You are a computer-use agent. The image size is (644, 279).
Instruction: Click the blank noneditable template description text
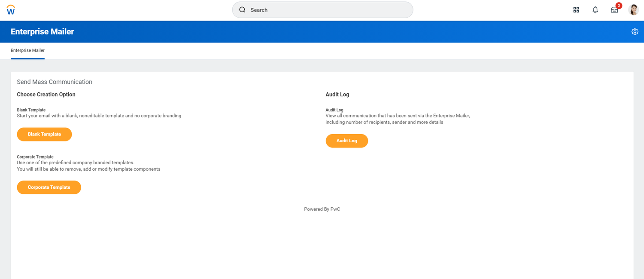point(99,116)
